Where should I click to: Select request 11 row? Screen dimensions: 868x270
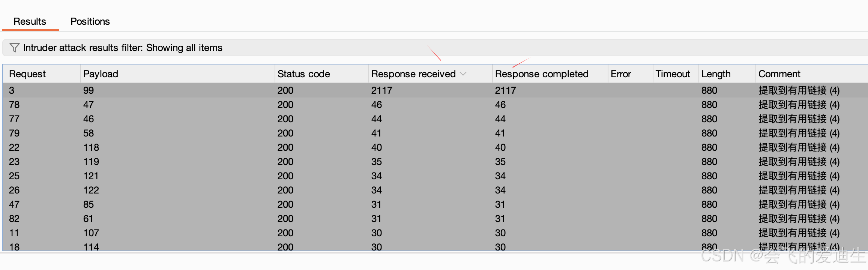point(435,233)
